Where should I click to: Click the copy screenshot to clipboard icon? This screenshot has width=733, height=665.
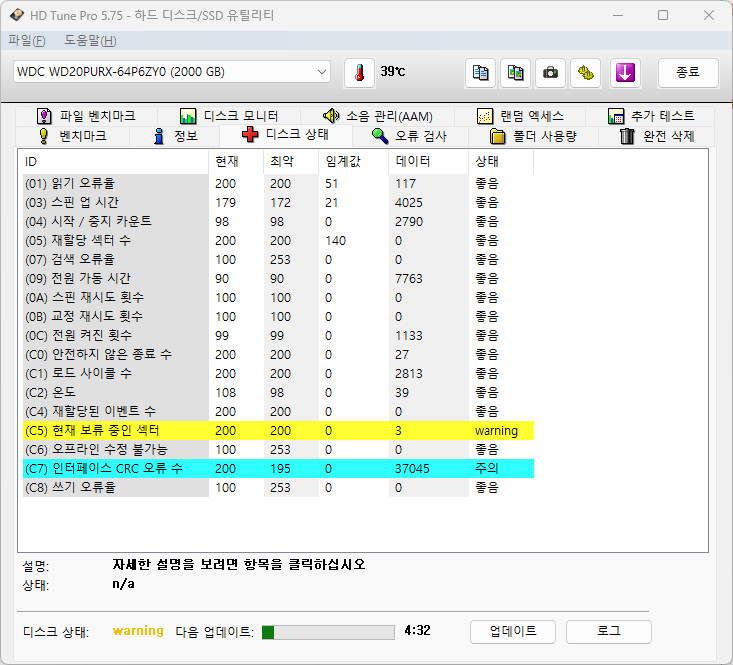(x=515, y=73)
